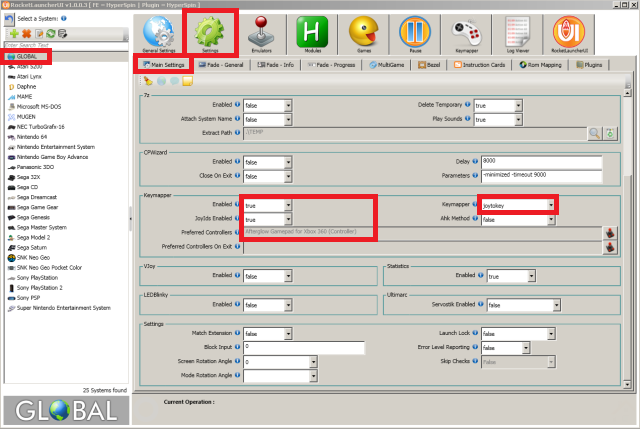The height and width of the screenshot is (429, 640).
Task: Click the info icon beside Block Input
Action: [x=237, y=347]
